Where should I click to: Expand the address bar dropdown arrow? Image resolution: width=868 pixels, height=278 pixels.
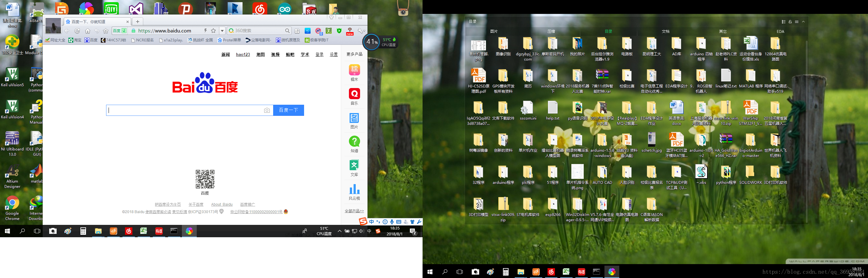pos(222,31)
